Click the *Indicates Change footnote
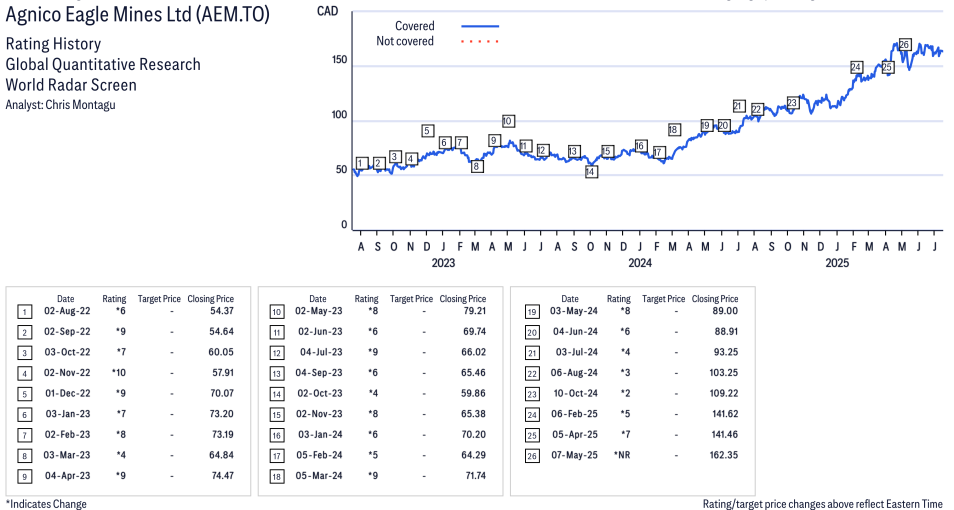Screen dimensions: 954x510 (46, 504)
